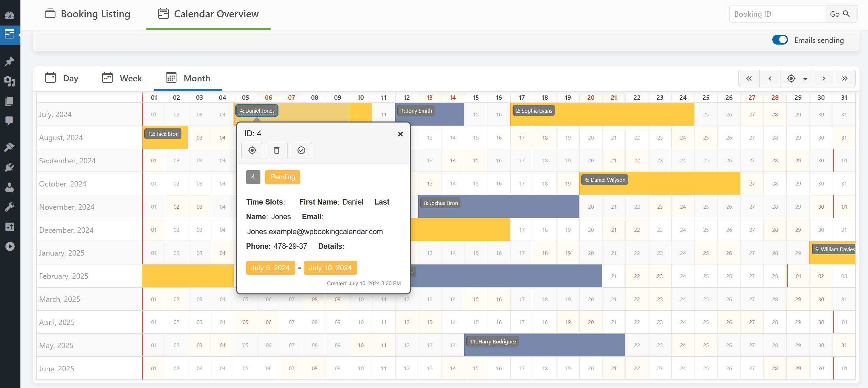The height and width of the screenshot is (388, 868).
Task: Close the ID: 4 booking popup
Action: pos(400,134)
